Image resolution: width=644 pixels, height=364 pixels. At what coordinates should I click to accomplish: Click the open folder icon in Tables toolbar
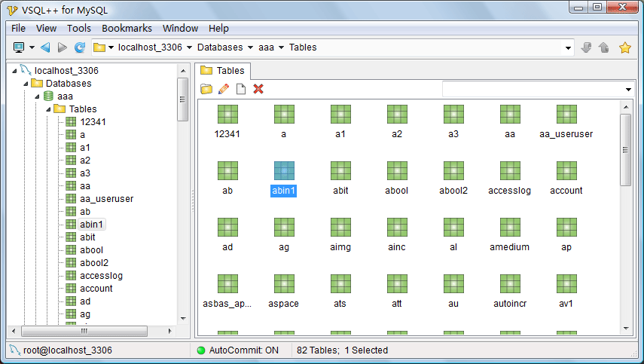click(206, 89)
